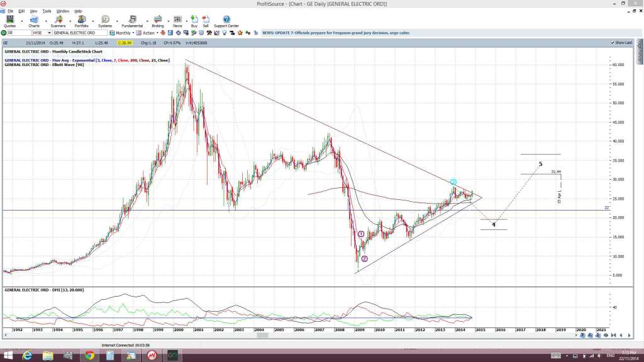Open the Charts toolbar button
The width and height of the screenshot is (644, 362).
[34, 21]
